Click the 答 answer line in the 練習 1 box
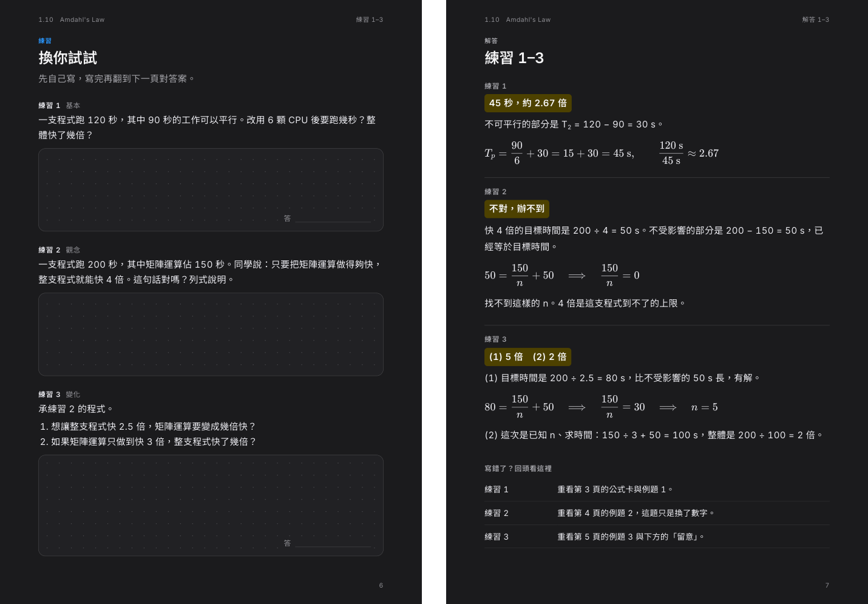Viewport: 868px width, 604px height. tap(328, 219)
